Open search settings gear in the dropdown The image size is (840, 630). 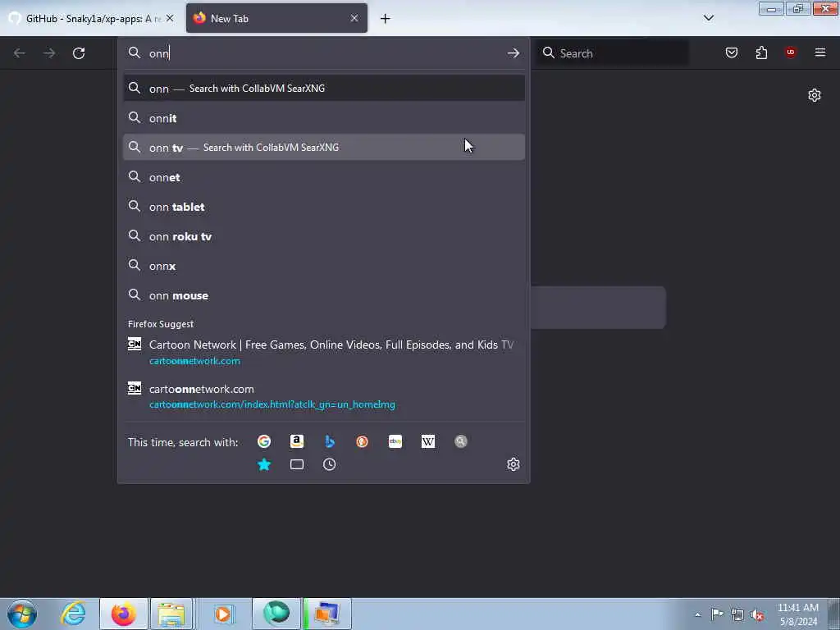coord(514,464)
